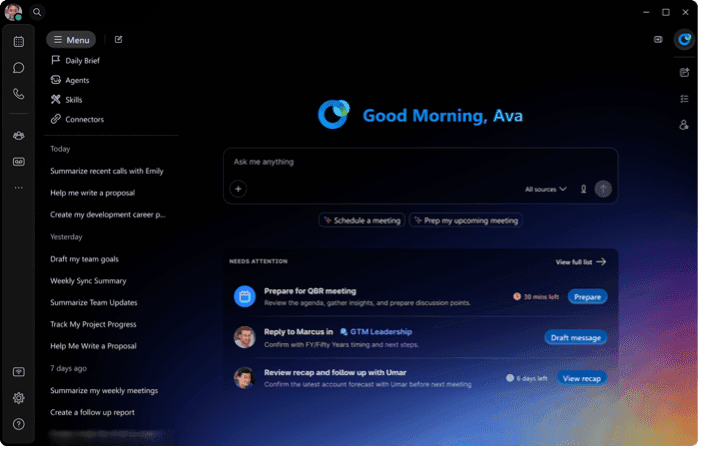The width and height of the screenshot is (702, 449).
Task: Open 'Create a follow up report' chat
Action: [93, 413]
